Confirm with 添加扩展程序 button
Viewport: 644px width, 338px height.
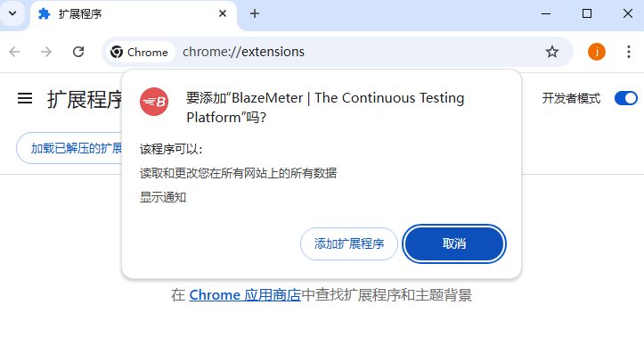pyautogui.click(x=349, y=243)
